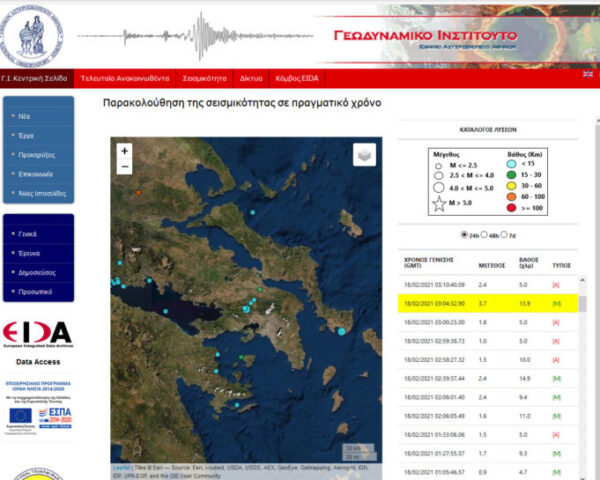Open the ESPA 2014-2020 programme banner

38,414
